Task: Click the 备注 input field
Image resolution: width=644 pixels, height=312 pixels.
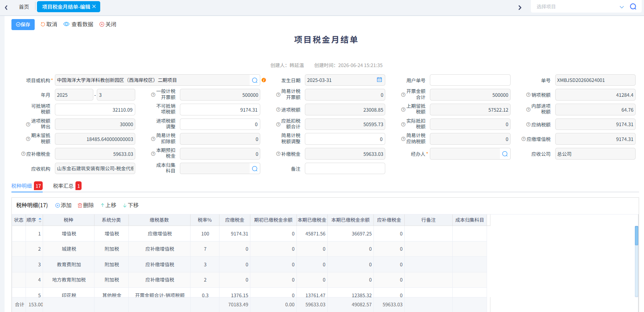Action: click(x=345, y=168)
